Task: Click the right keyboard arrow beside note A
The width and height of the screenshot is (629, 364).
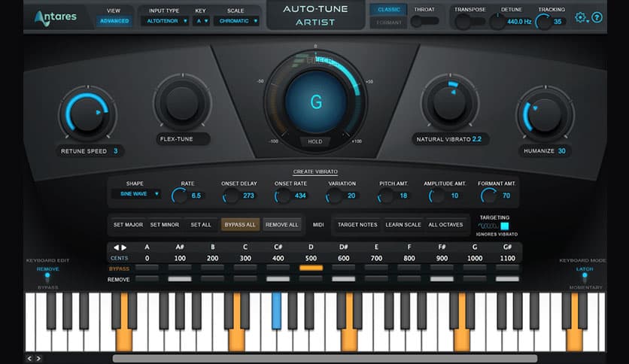Action: coord(124,247)
